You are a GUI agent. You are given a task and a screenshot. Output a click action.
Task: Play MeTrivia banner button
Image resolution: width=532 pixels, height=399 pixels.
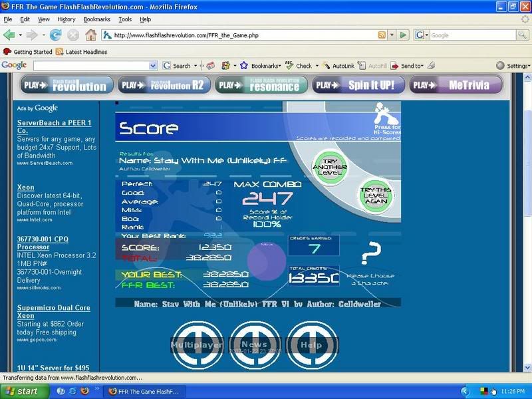(x=456, y=85)
